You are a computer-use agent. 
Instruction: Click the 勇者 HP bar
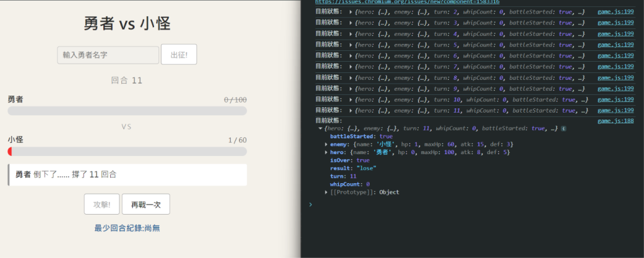click(x=127, y=111)
